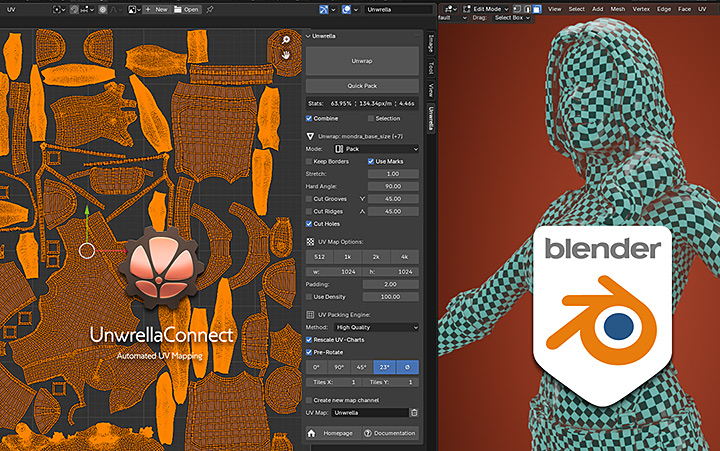The width and height of the screenshot is (720, 451).
Task: Open the snap options icon dropdown
Action: pos(87,9)
